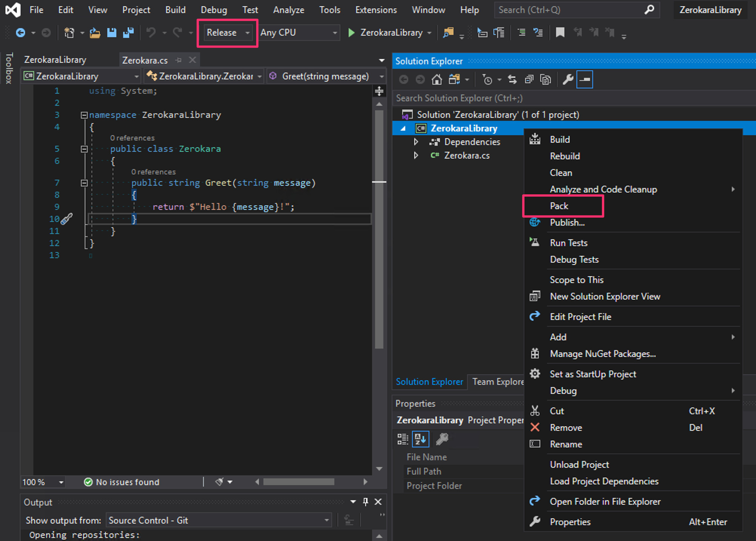This screenshot has width=756, height=541.
Task: Click the No issues found status indicator
Action: [x=121, y=482]
